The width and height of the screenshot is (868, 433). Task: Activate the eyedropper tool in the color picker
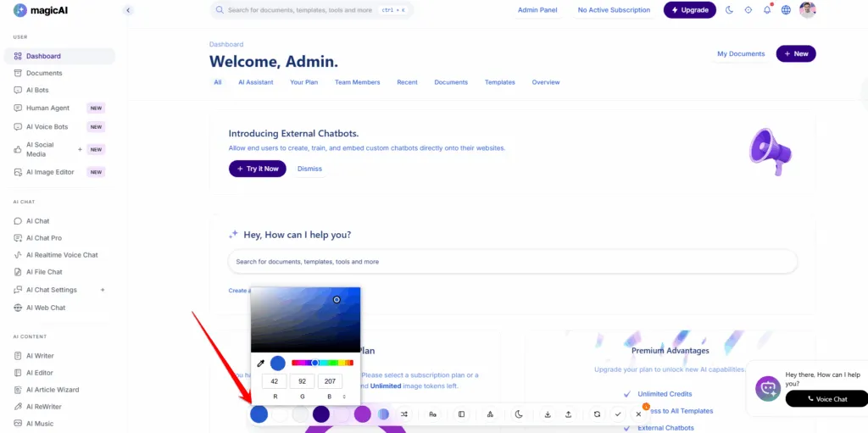[x=261, y=364]
